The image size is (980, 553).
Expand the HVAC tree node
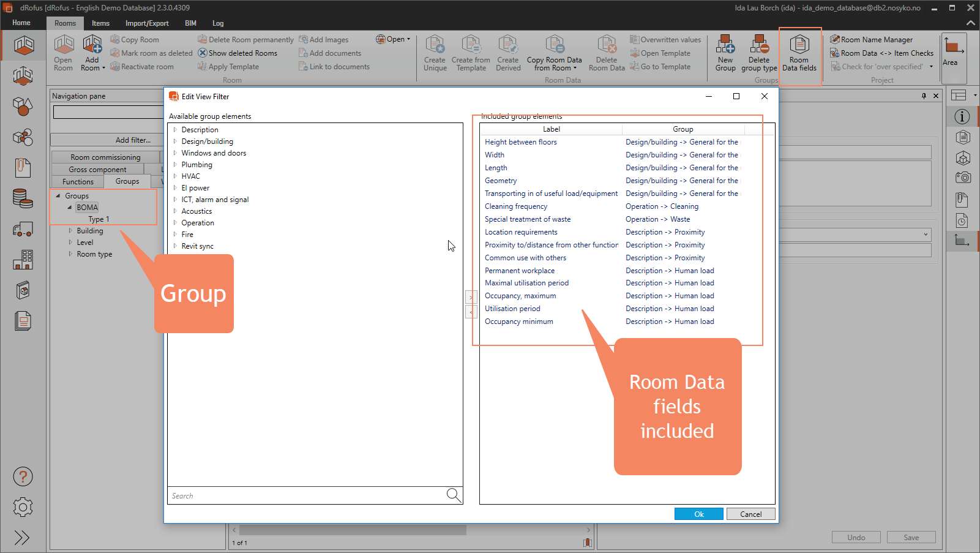click(x=175, y=176)
